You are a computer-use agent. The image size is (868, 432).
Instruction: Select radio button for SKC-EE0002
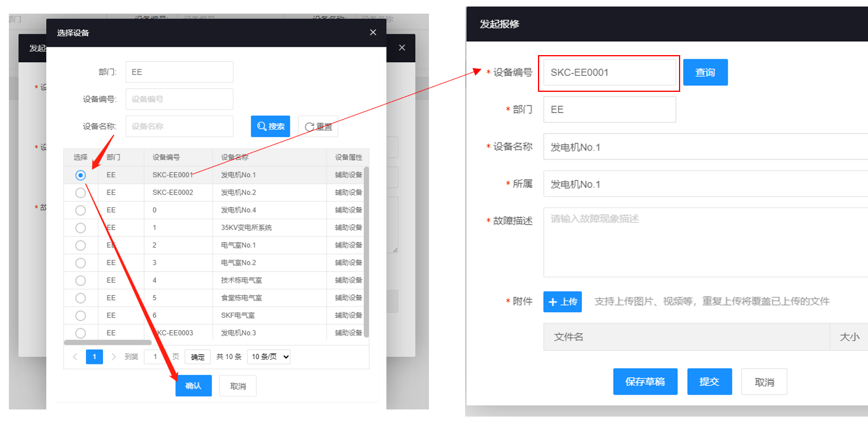point(81,193)
